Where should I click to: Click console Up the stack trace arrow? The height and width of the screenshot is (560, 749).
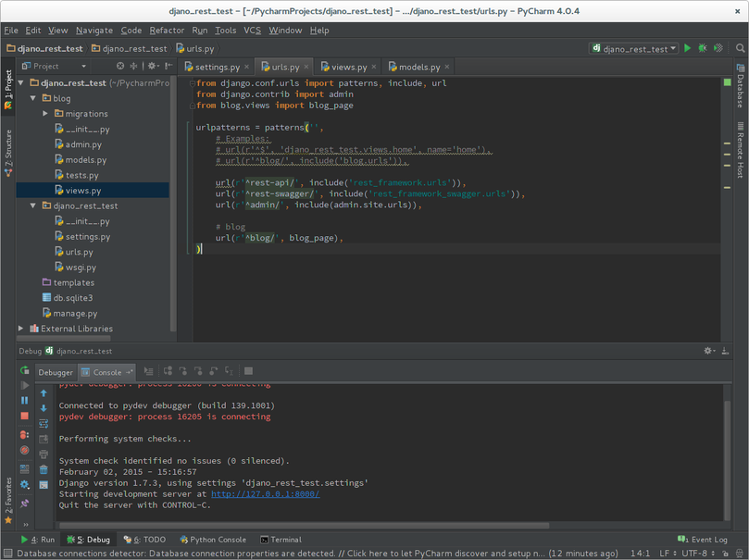click(44, 393)
